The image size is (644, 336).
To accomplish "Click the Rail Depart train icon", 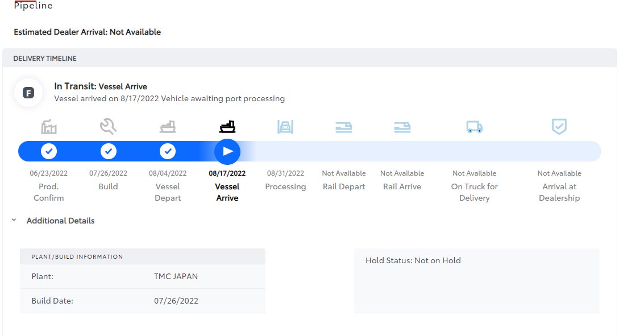I will coord(344,127).
